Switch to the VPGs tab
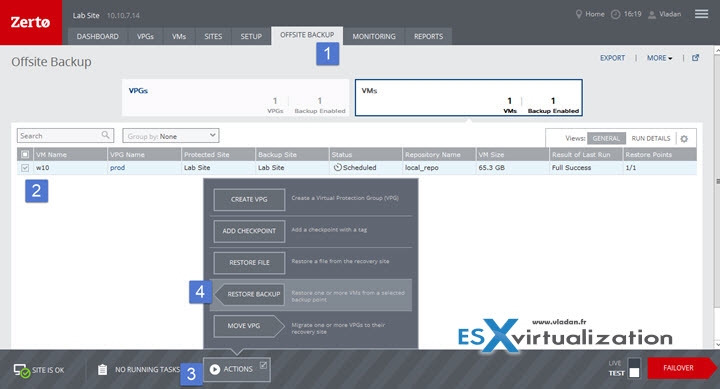Viewport: 720px width, 389px height. [x=145, y=36]
